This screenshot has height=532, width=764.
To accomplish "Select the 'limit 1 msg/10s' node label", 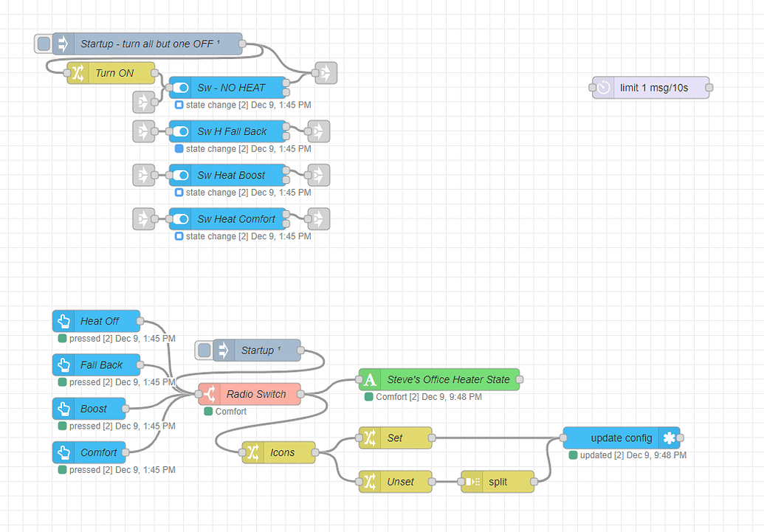I will pos(654,88).
